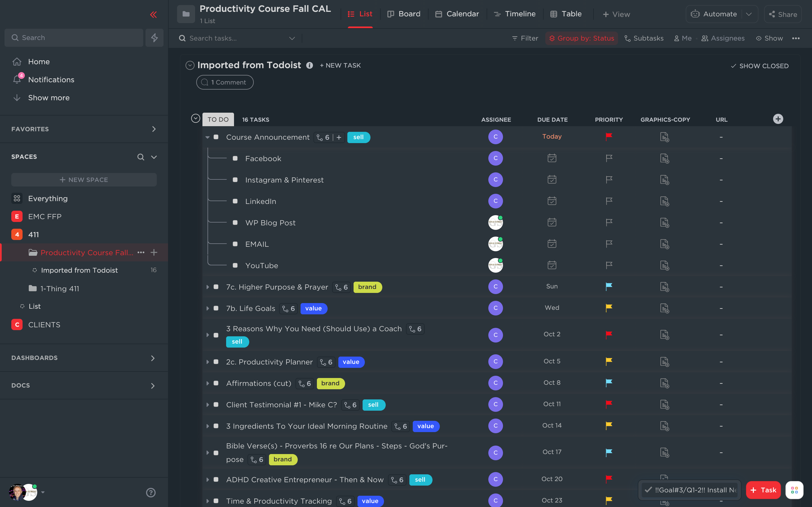
Task: Open the three-dot more options menu
Action: coord(796,38)
